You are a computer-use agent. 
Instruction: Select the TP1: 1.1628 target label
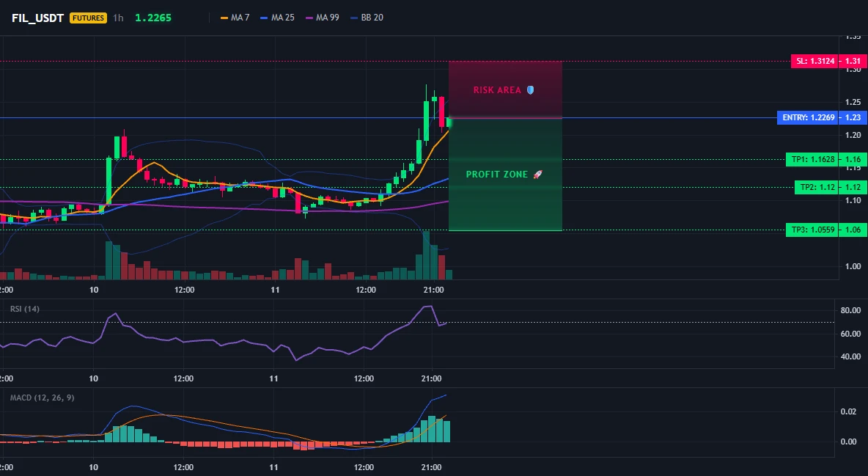(x=812, y=160)
